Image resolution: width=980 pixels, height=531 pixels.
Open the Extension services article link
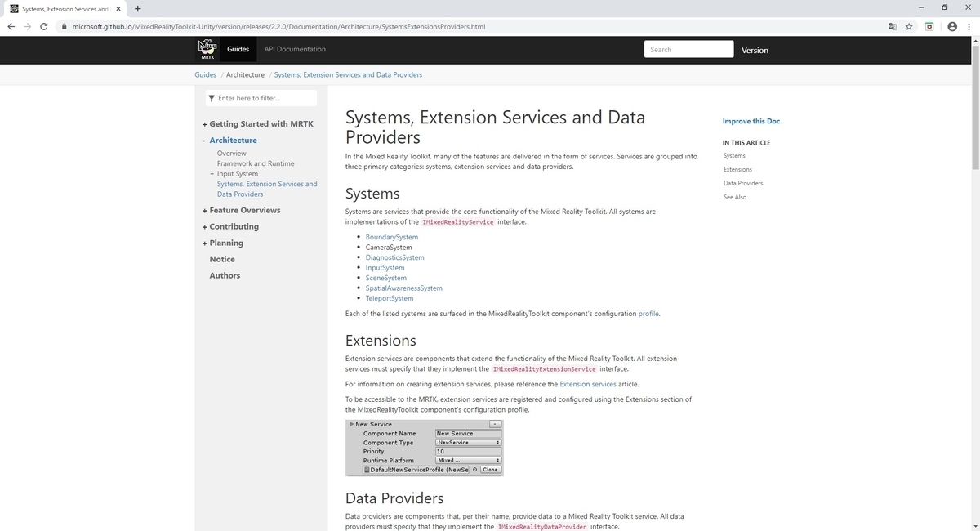588,384
